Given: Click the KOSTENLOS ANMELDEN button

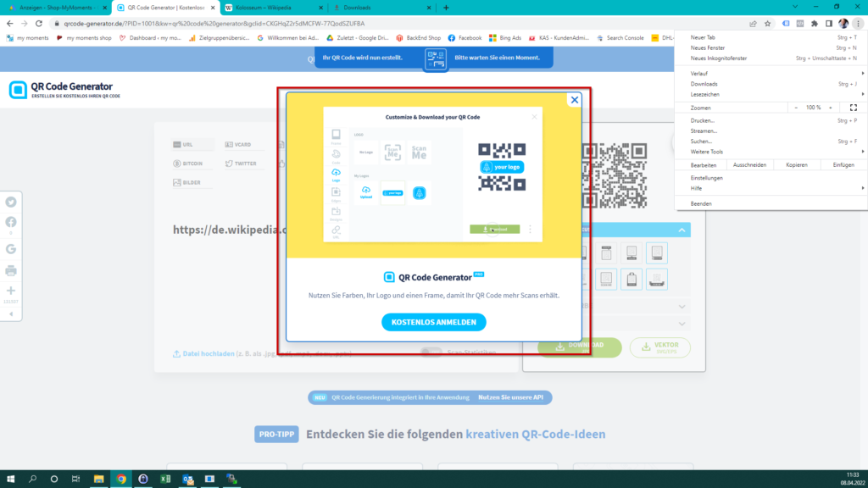Looking at the screenshot, I should coord(433,322).
